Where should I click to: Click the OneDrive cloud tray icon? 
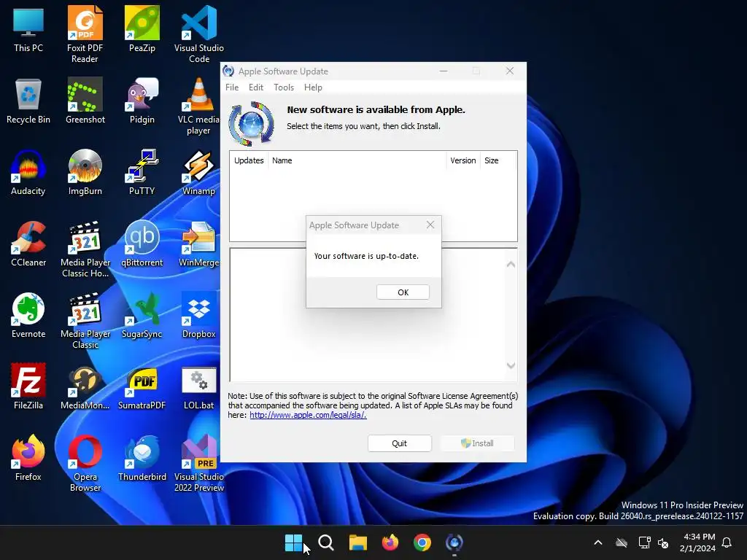622,542
